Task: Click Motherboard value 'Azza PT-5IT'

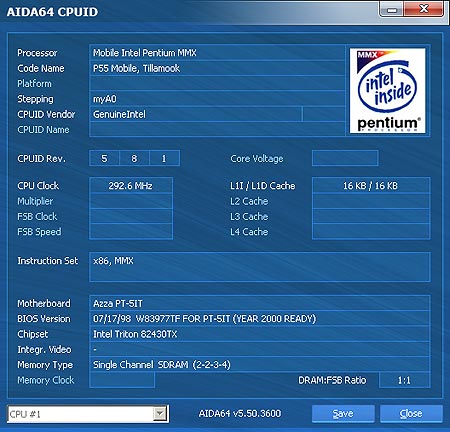Action: [118, 303]
